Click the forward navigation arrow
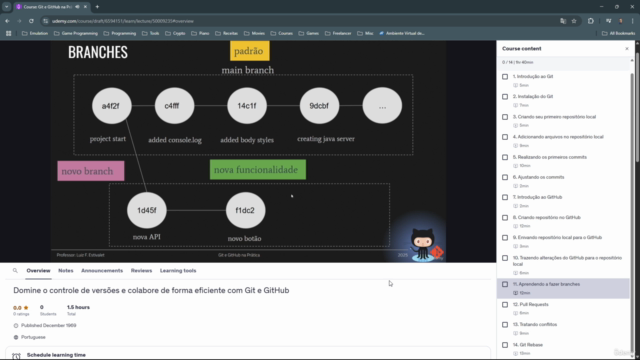Image resolution: width=640 pixels, height=360 pixels. click(19, 21)
